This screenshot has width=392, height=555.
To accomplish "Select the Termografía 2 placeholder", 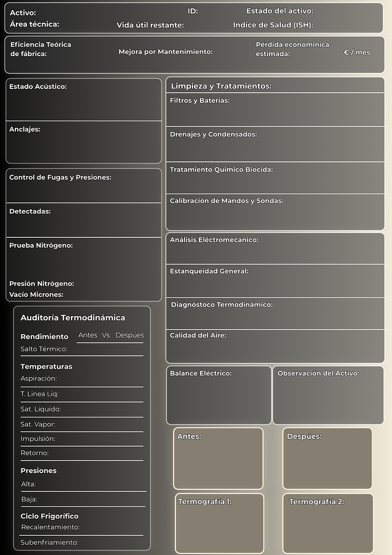I will [x=328, y=523].
